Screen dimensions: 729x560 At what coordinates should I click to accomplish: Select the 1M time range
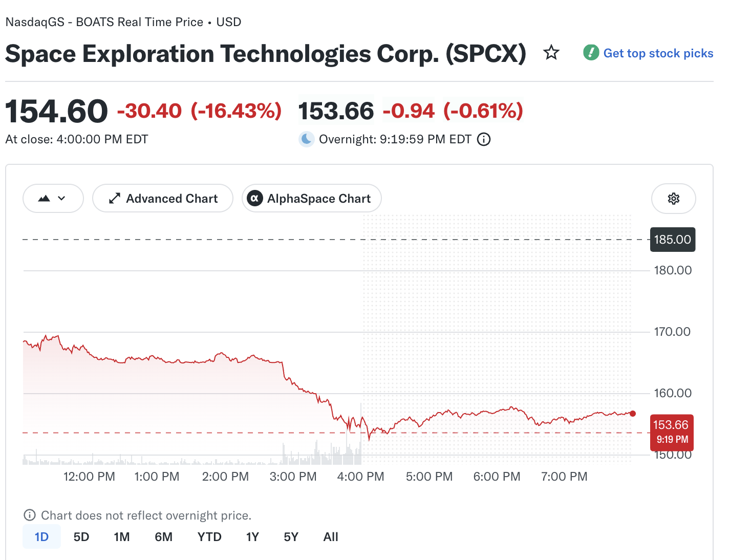click(122, 537)
